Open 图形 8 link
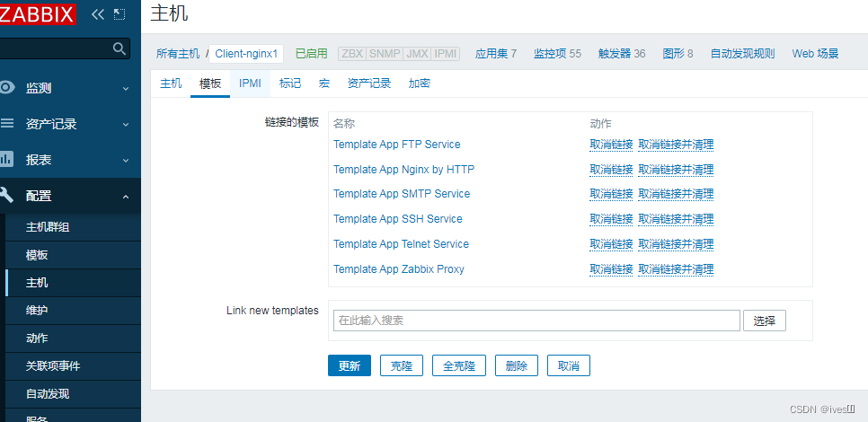 (x=678, y=54)
